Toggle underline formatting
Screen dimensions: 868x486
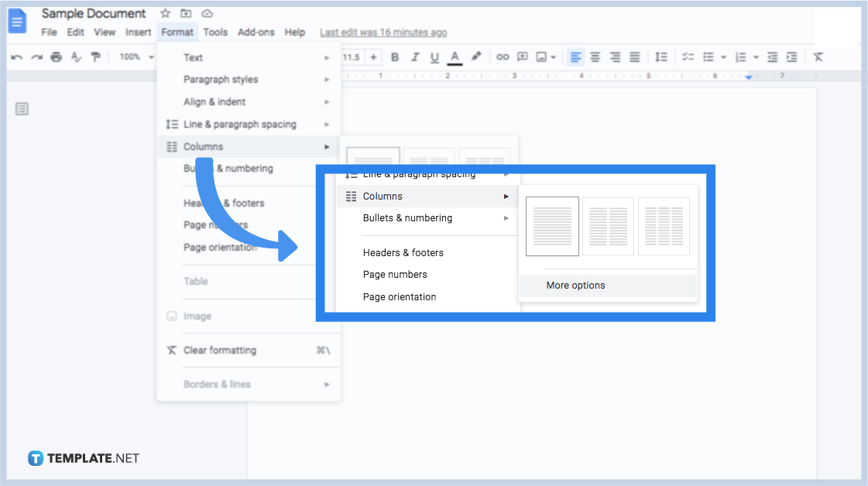[434, 56]
